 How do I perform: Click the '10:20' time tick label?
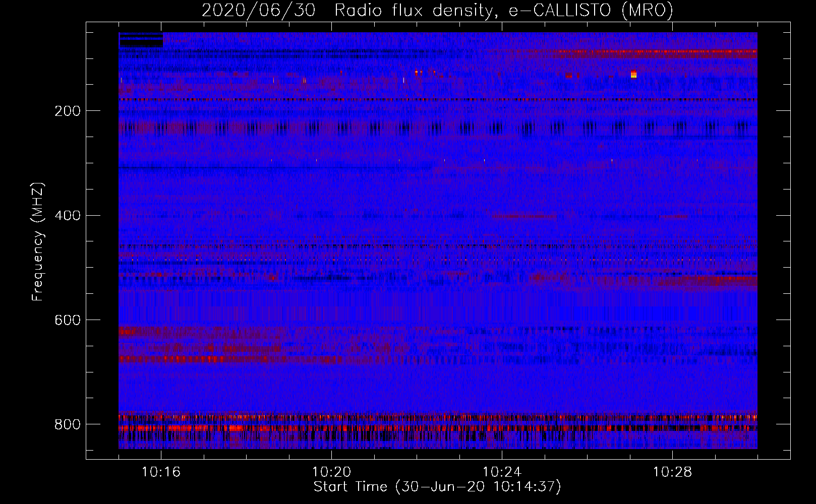click(x=331, y=472)
